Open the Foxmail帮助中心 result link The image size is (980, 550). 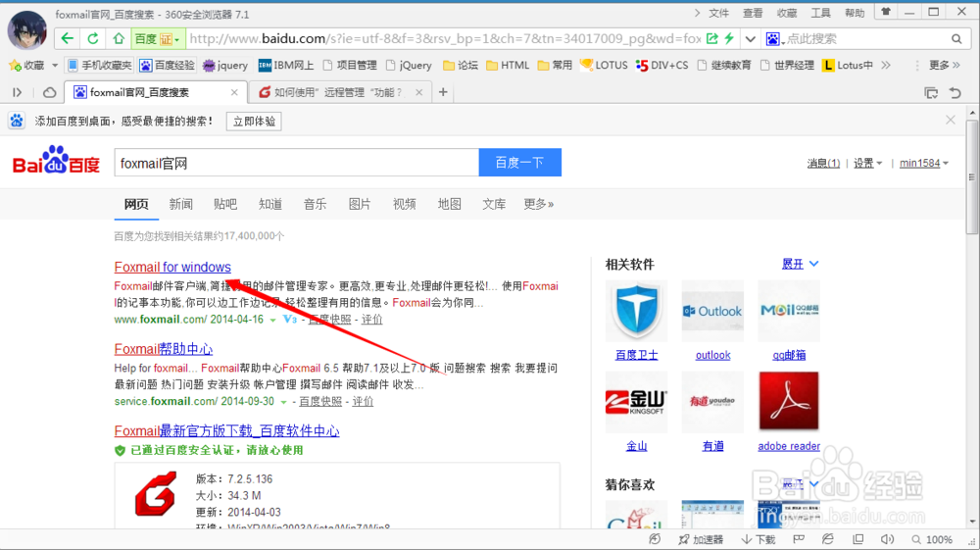click(x=163, y=349)
